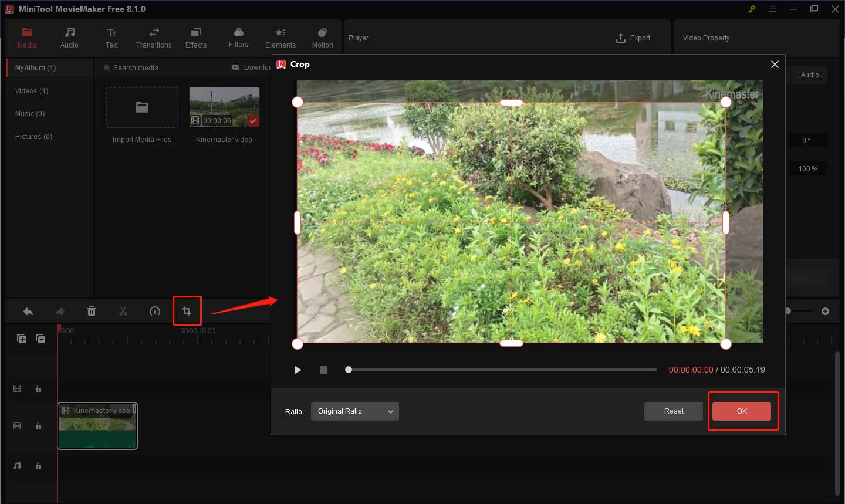Play the crop preview
This screenshot has height=504, width=845.
pyautogui.click(x=298, y=370)
